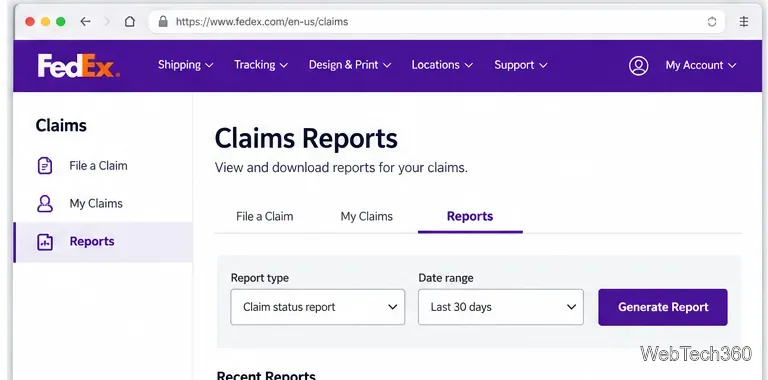This screenshot has height=380, width=768.
Task: Click the Generate Report button
Action: point(663,307)
